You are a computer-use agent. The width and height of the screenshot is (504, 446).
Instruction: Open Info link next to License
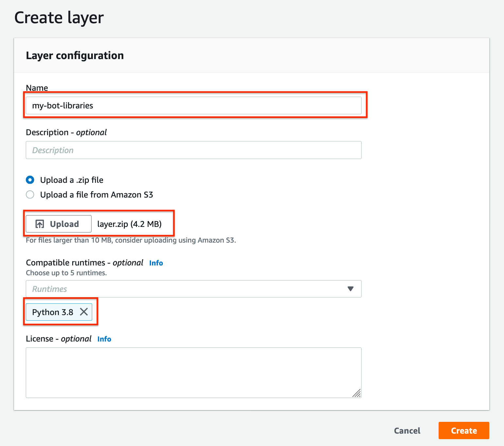click(104, 339)
